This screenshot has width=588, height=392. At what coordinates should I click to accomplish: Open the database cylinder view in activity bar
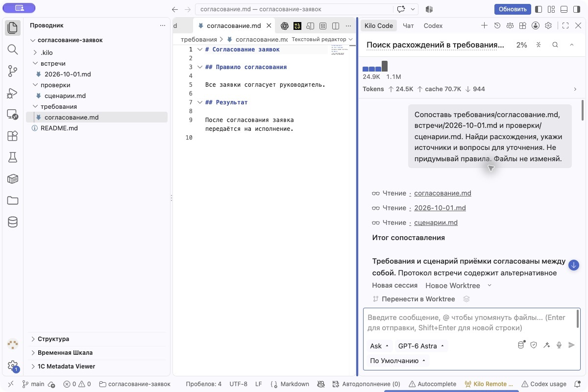tap(13, 222)
